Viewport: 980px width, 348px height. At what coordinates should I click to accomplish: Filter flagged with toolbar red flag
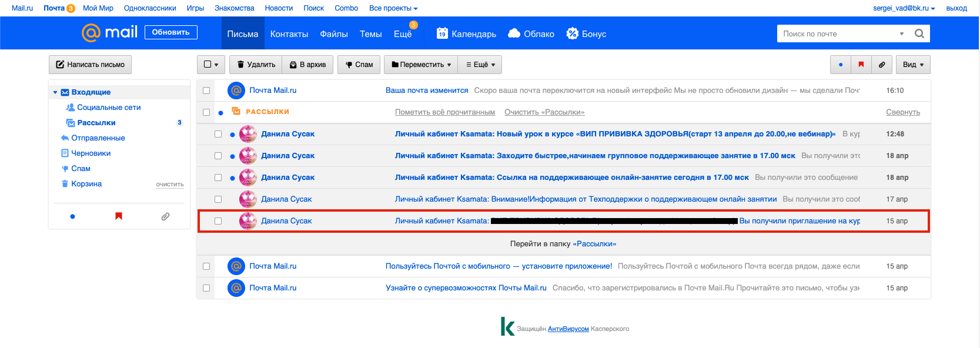[x=861, y=65]
